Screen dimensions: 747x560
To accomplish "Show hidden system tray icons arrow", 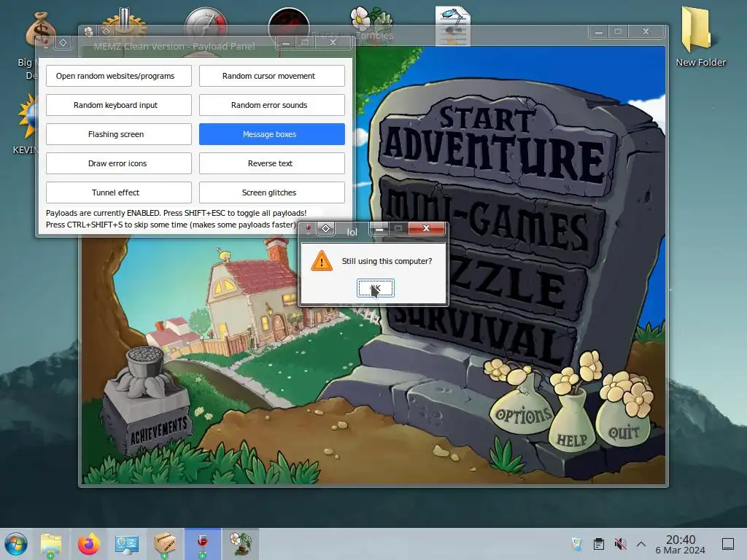I will pos(641,544).
